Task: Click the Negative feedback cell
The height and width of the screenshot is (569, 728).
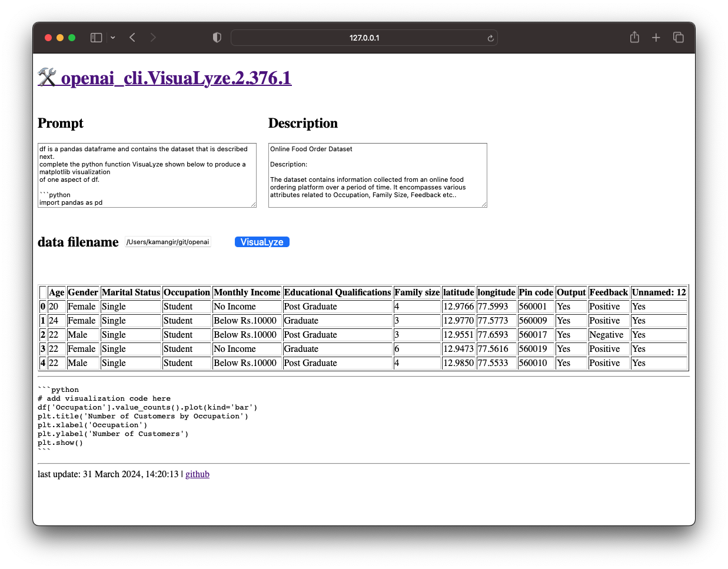Action: pos(609,335)
